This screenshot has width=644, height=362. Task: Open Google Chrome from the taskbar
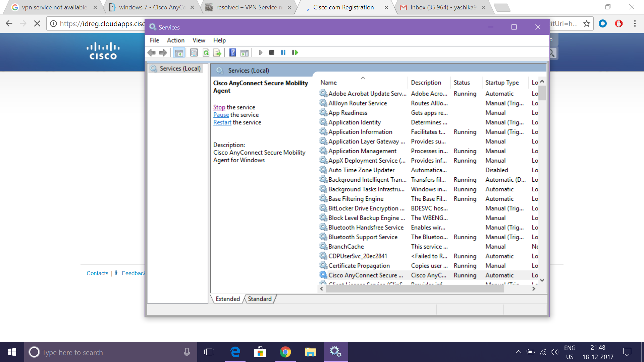tap(285, 352)
